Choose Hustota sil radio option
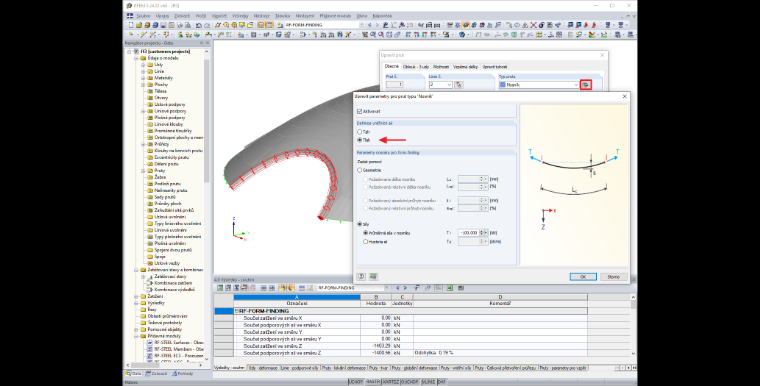The image size is (760, 386). click(x=365, y=241)
